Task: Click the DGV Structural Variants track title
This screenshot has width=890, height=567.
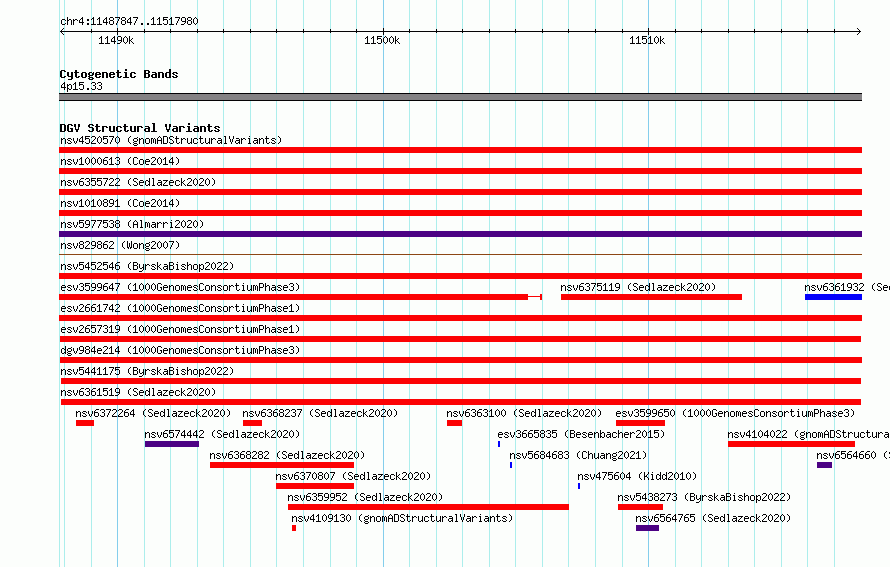Action: click(x=140, y=128)
